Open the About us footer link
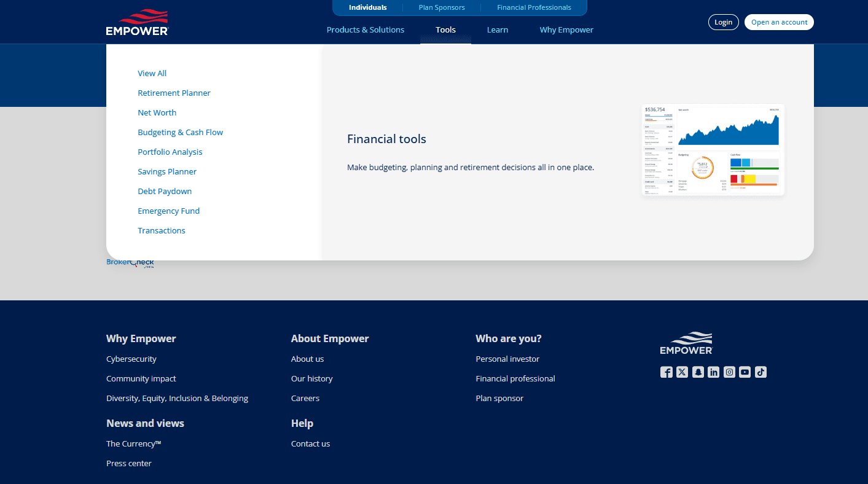The image size is (868, 484). (307, 359)
